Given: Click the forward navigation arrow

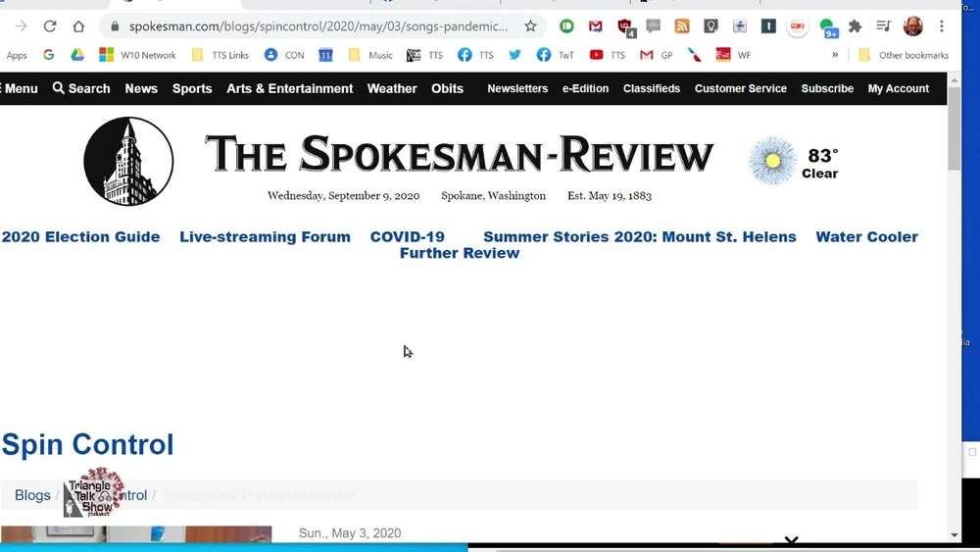Looking at the screenshot, I should coord(22,26).
